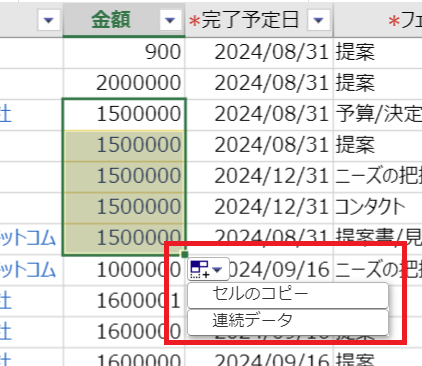Select the cell containing 1000000

[124, 270]
